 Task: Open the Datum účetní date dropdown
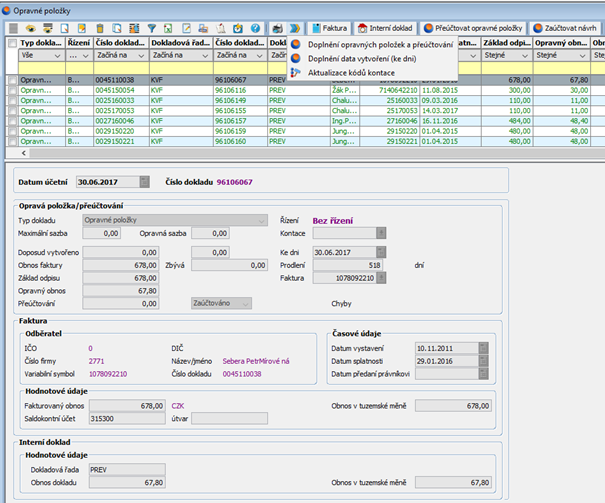(145, 182)
